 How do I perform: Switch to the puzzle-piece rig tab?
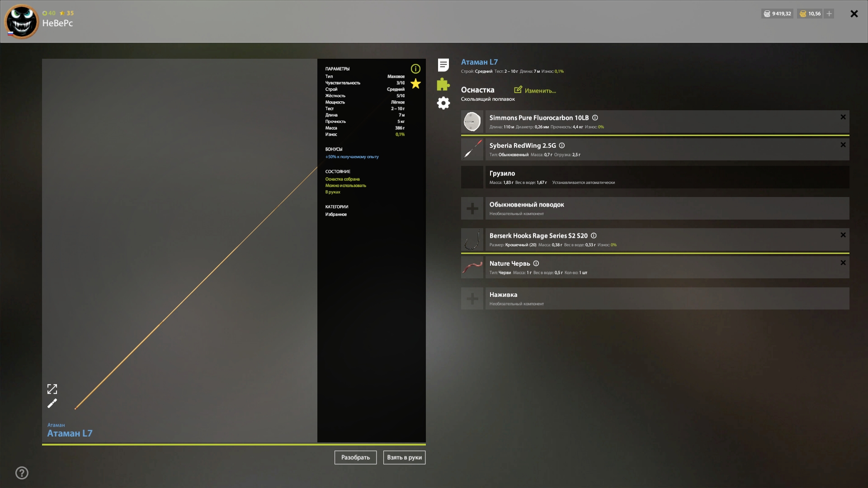[443, 84]
